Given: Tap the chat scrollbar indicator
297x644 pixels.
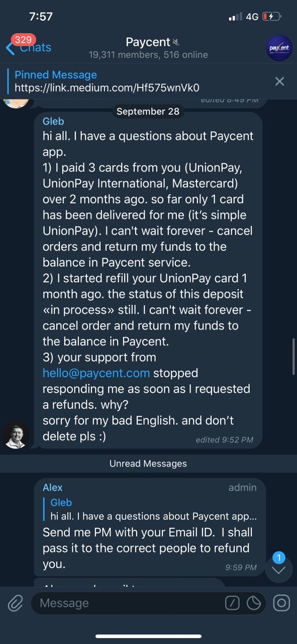Looking at the screenshot, I should point(293,356).
